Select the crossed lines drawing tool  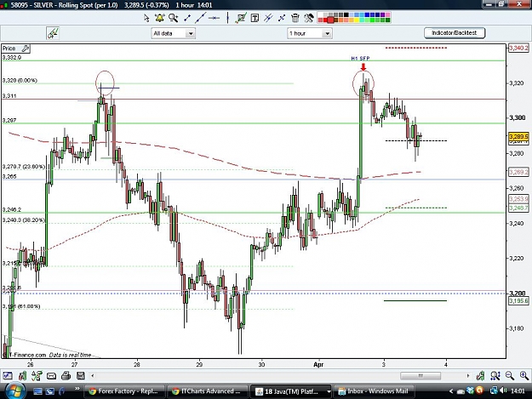coord(281,18)
